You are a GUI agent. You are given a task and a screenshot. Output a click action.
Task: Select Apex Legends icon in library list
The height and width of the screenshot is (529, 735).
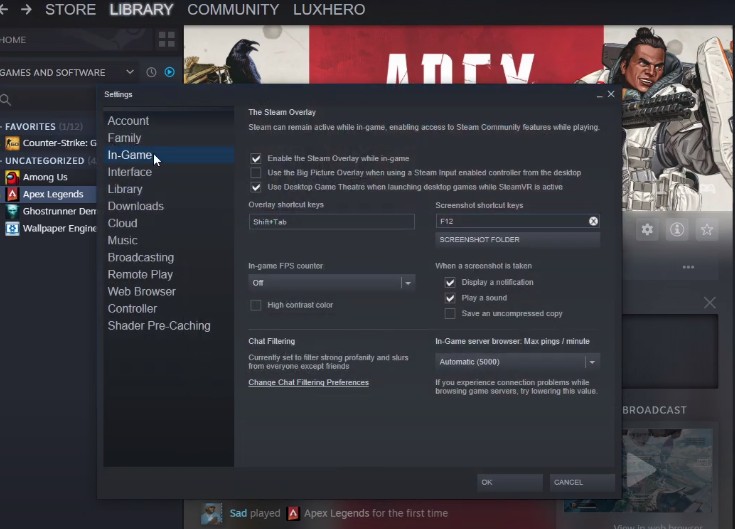pyautogui.click(x=12, y=194)
